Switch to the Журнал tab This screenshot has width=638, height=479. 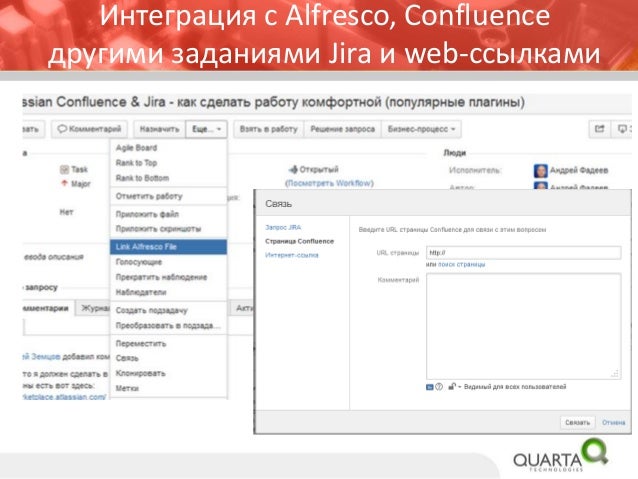[x=94, y=308]
